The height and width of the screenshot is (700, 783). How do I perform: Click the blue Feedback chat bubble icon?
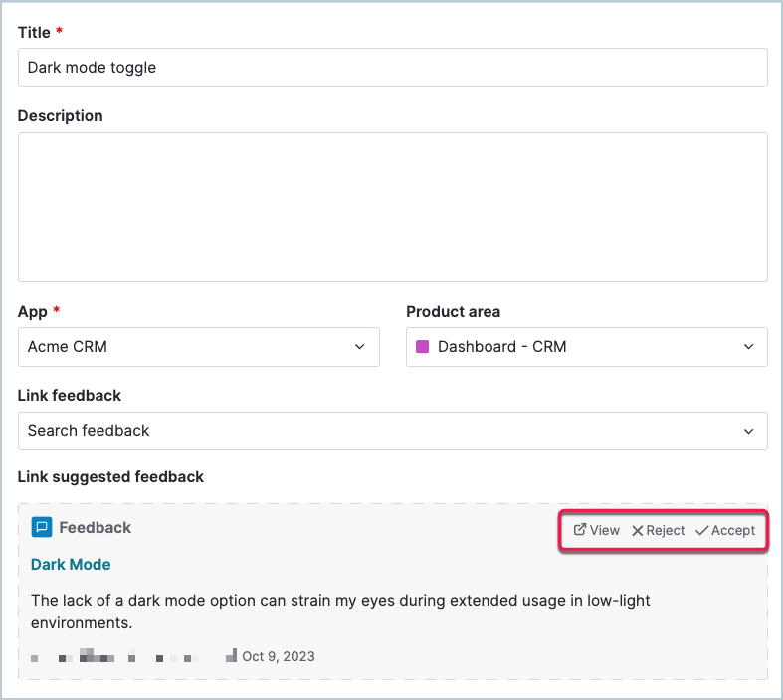(x=42, y=527)
